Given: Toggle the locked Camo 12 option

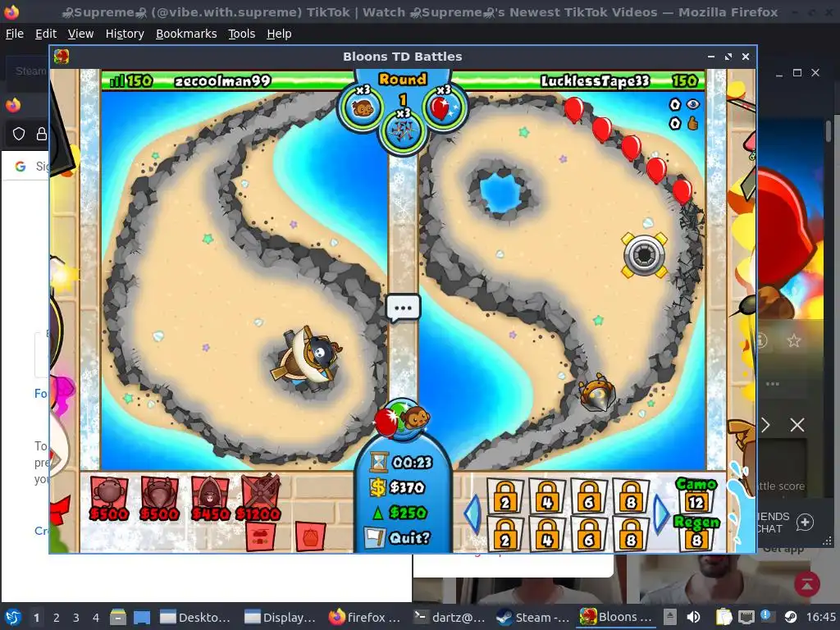Looking at the screenshot, I should [696, 495].
